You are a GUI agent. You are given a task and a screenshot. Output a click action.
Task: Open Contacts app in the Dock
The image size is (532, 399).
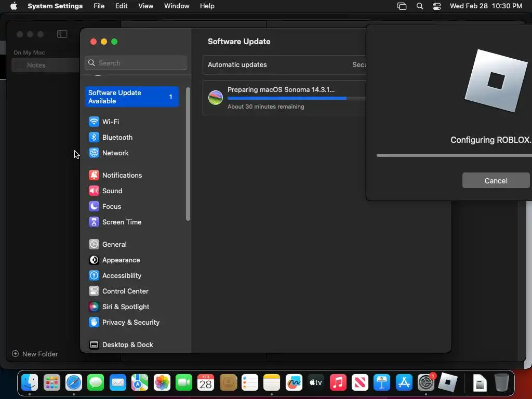(x=228, y=383)
